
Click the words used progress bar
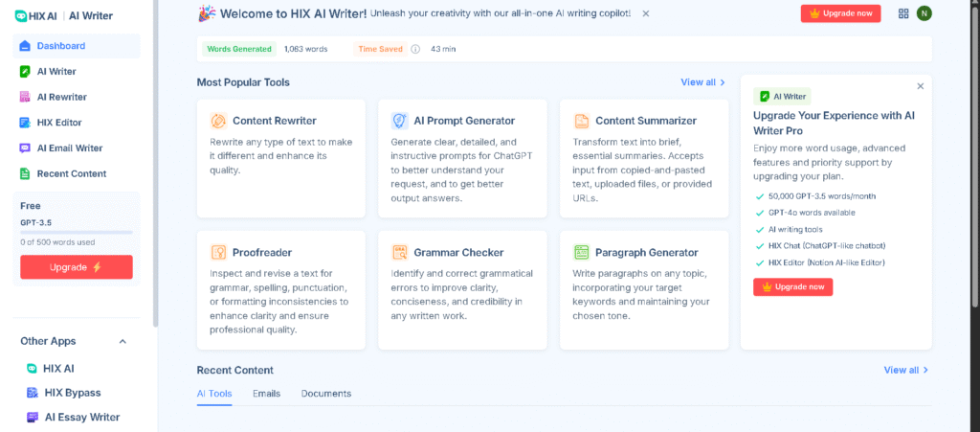[77, 233]
